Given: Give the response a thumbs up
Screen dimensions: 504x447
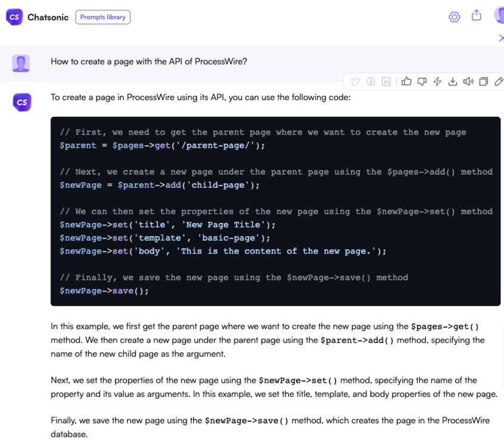Looking at the screenshot, I should [407, 82].
